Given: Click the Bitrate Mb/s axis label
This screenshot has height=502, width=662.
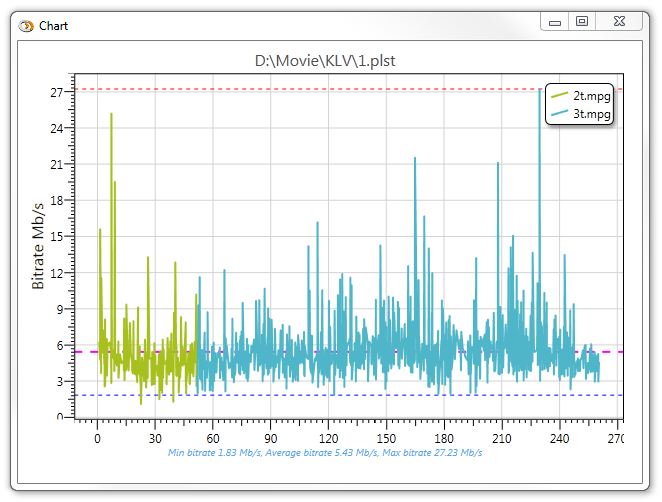Looking at the screenshot, I should click(38, 245).
